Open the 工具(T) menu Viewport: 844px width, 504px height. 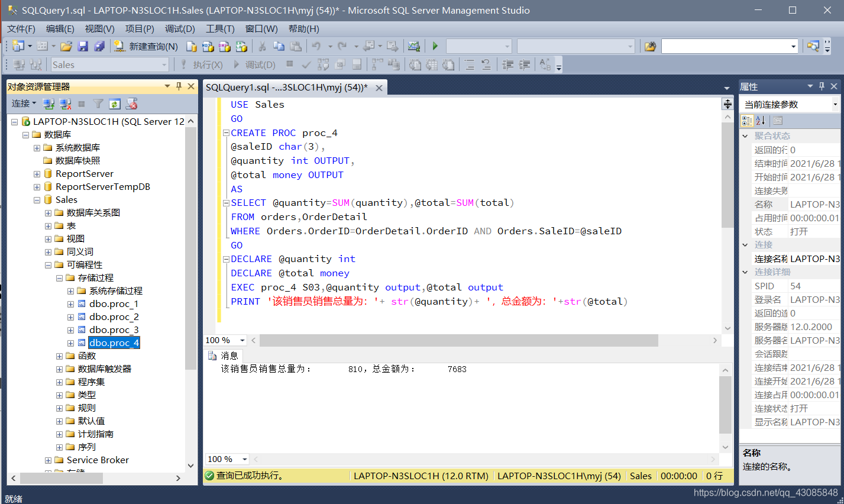click(220, 28)
